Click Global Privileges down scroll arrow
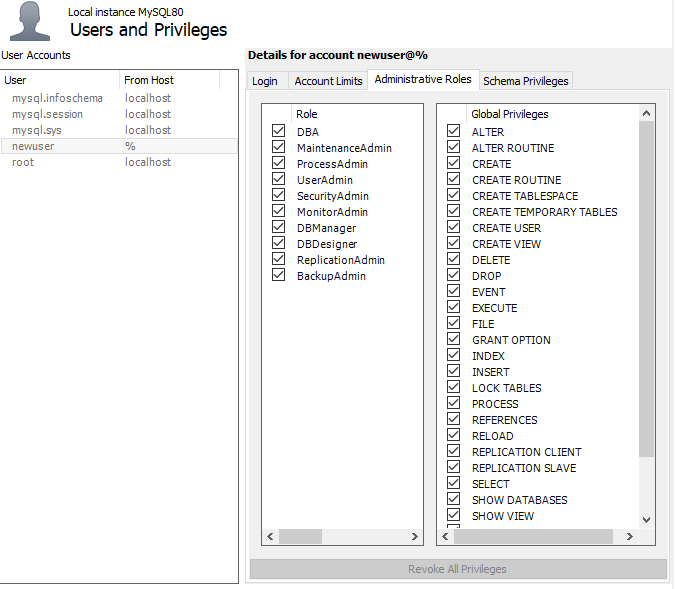This screenshot has width=677, height=589. coord(646,519)
